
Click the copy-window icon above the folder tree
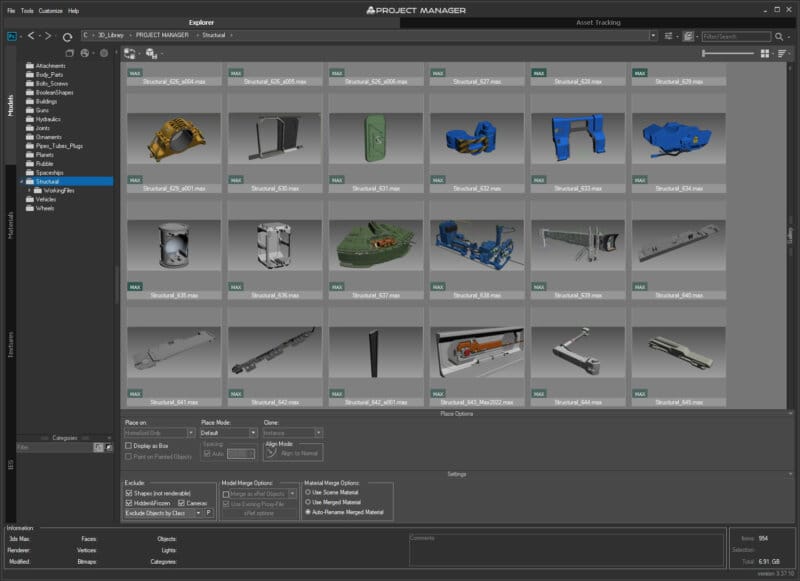(70, 53)
